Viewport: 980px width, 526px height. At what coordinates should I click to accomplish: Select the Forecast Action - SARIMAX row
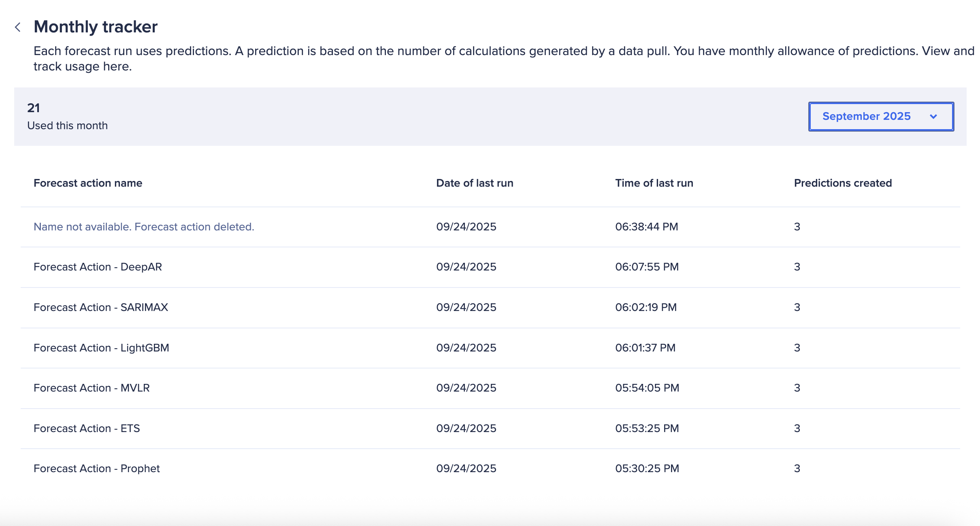(x=101, y=307)
